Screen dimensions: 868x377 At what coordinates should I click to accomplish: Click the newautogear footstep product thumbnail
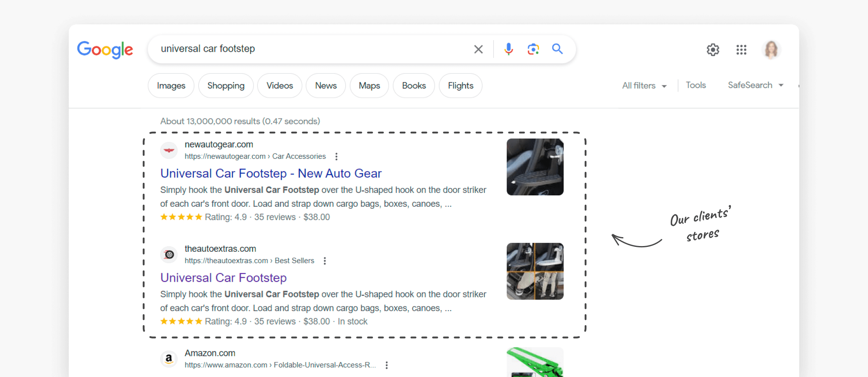[535, 167]
